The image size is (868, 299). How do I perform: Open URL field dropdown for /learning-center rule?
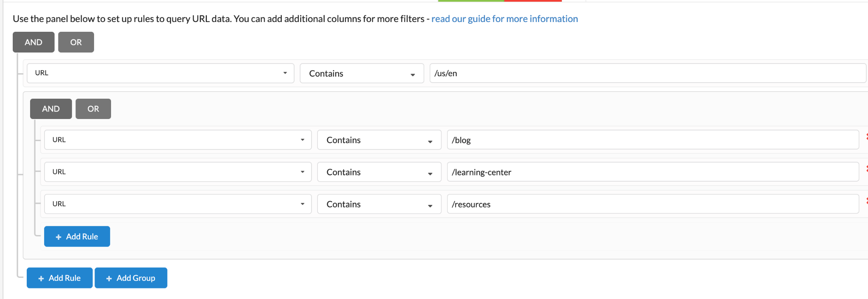point(178,172)
